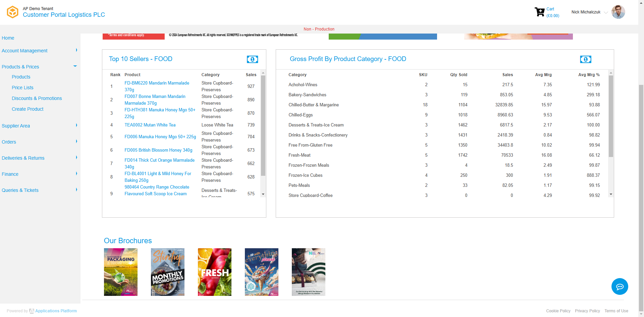Open Price Lists submenu item

(22, 88)
